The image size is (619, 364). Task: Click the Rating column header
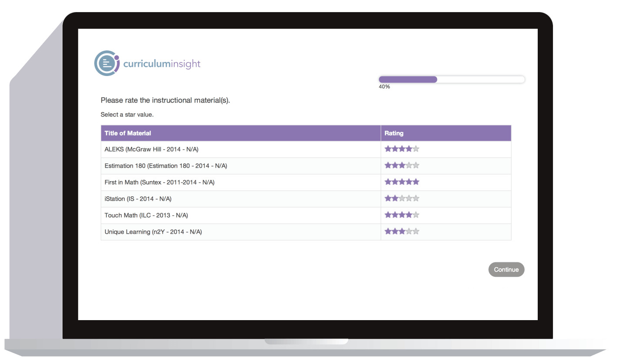pyautogui.click(x=446, y=133)
